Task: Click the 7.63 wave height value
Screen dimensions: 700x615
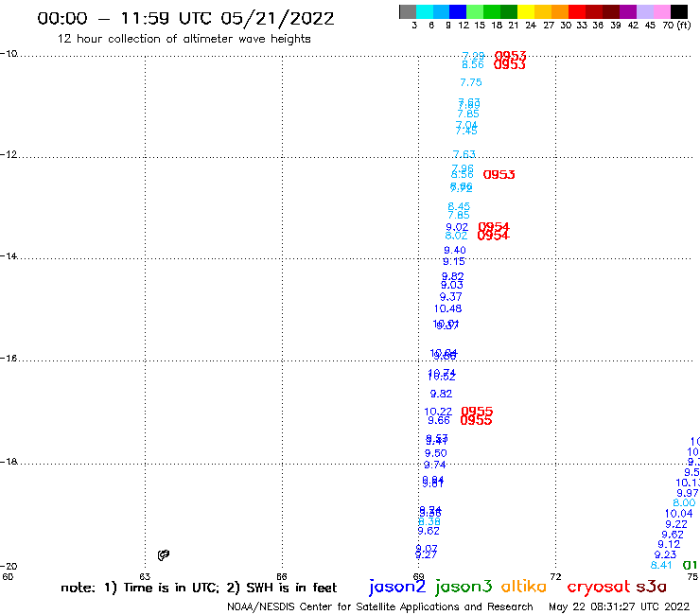Action: 464,154
